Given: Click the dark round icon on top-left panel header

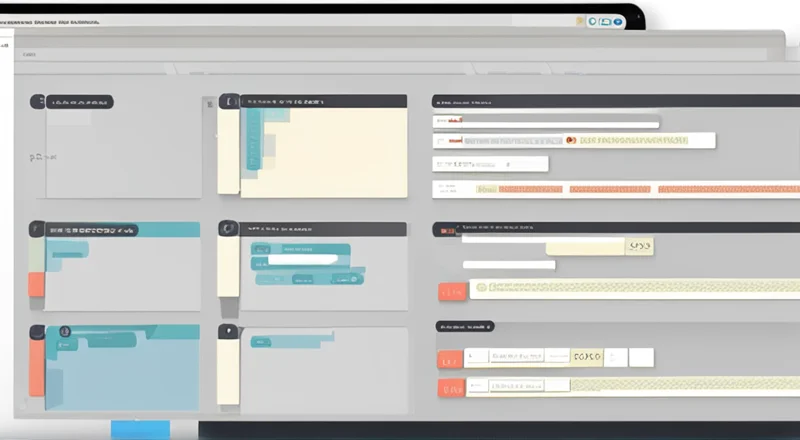Looking at the screenshot, I should click(38, 102).
